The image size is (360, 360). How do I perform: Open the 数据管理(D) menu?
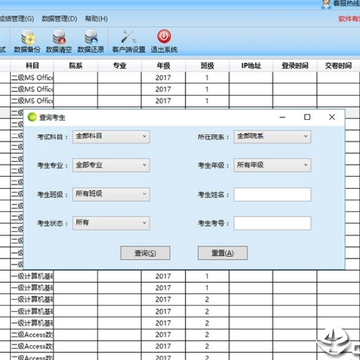59,19
